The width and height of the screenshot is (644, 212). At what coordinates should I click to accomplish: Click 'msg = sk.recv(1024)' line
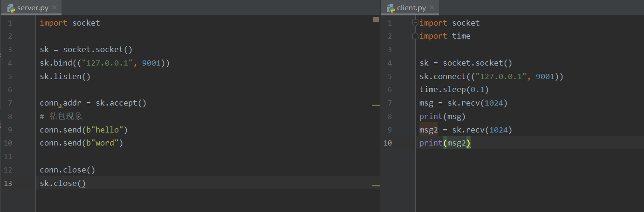coord(464,103)
